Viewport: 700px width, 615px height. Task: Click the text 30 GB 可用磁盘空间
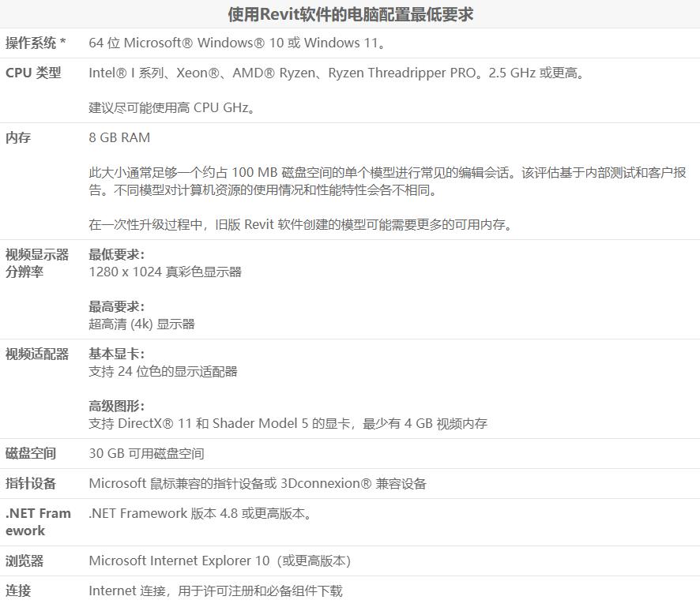(146, 454)
